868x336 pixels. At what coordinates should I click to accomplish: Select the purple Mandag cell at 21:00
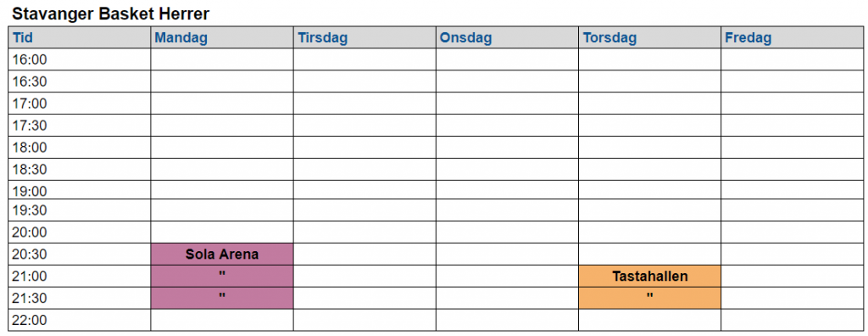[222, 276]
